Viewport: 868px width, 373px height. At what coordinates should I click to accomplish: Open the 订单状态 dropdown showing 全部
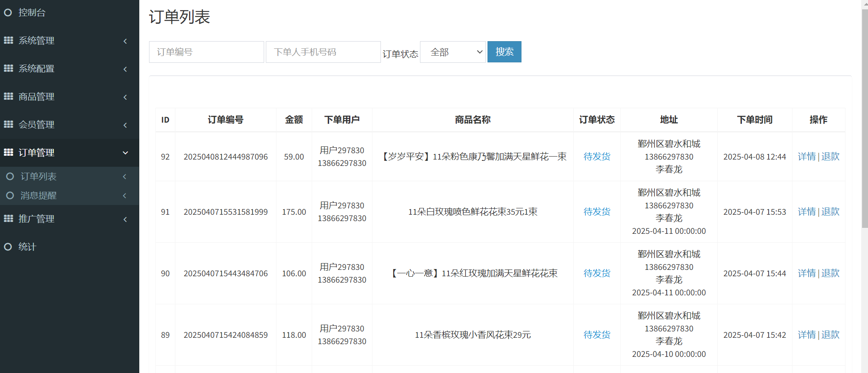453,52
